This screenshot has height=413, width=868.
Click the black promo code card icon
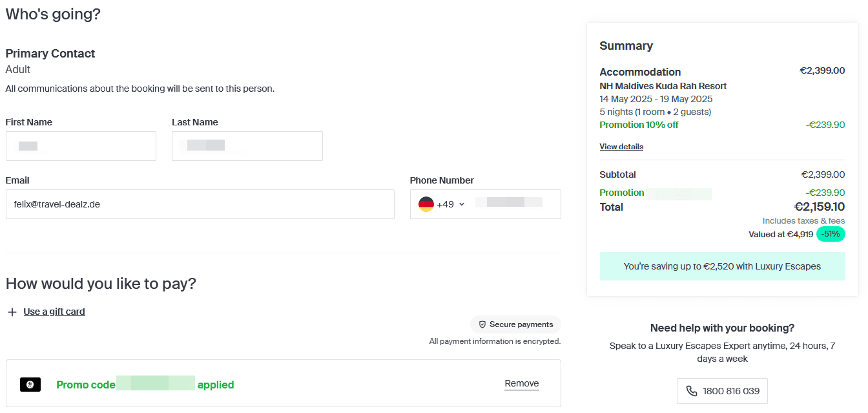point(30,385)
